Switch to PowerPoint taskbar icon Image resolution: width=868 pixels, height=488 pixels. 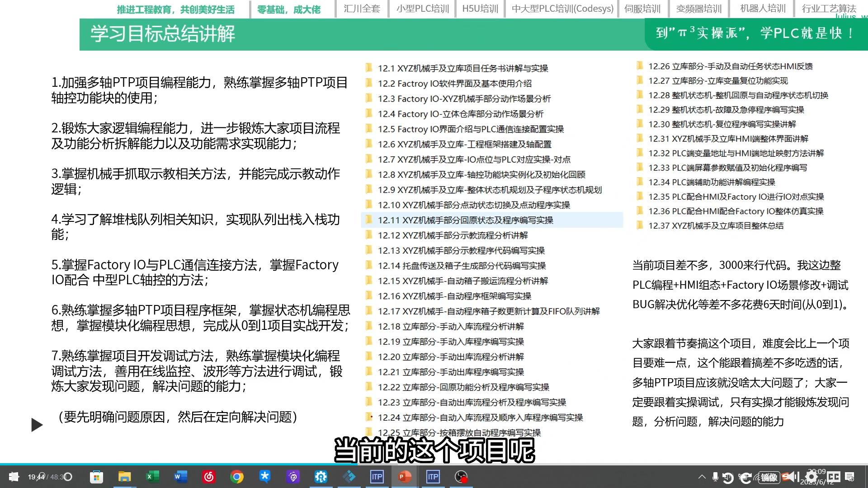(404, 477)
